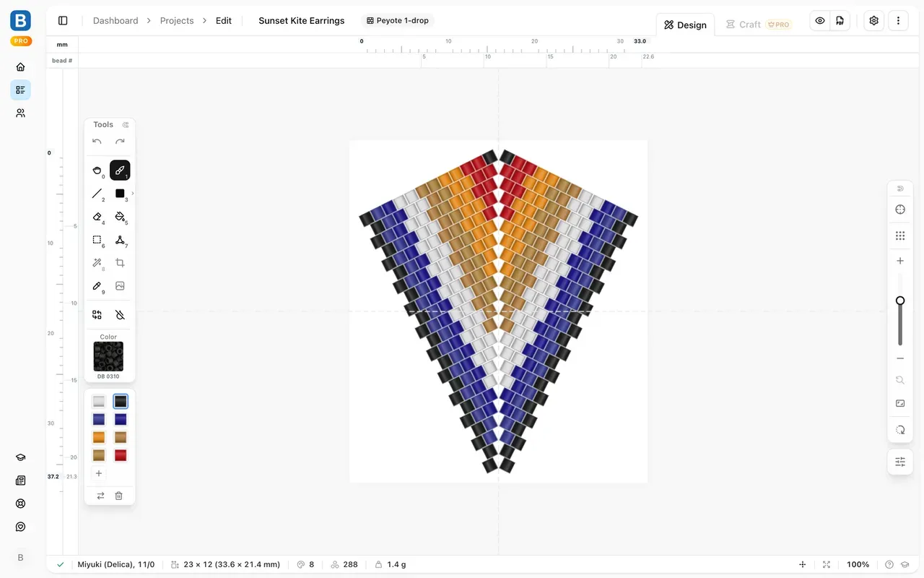Center the canvas with the crosshair icon
Screen dimensions: 924x578
click(x=900, y=210)
